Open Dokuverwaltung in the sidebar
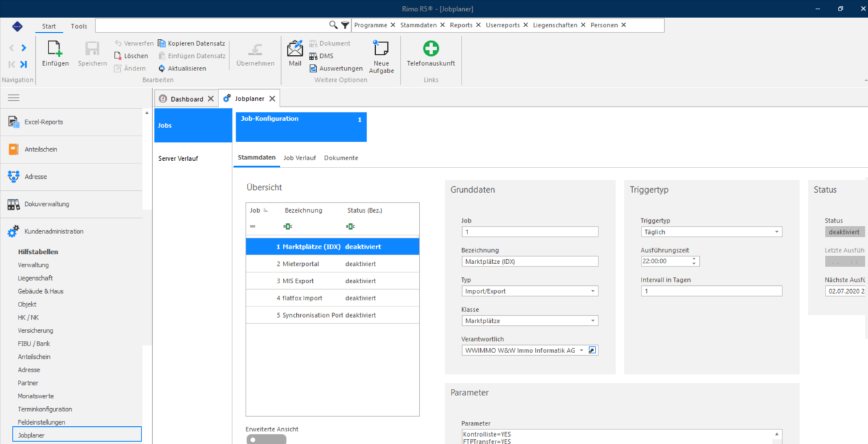 tap(71, 204)
